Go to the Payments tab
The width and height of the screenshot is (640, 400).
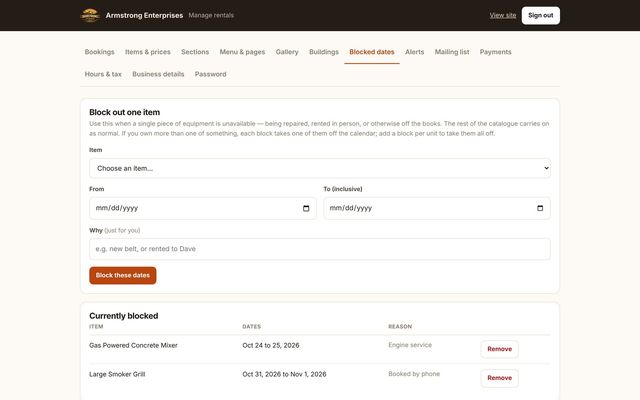click(496, 52)
